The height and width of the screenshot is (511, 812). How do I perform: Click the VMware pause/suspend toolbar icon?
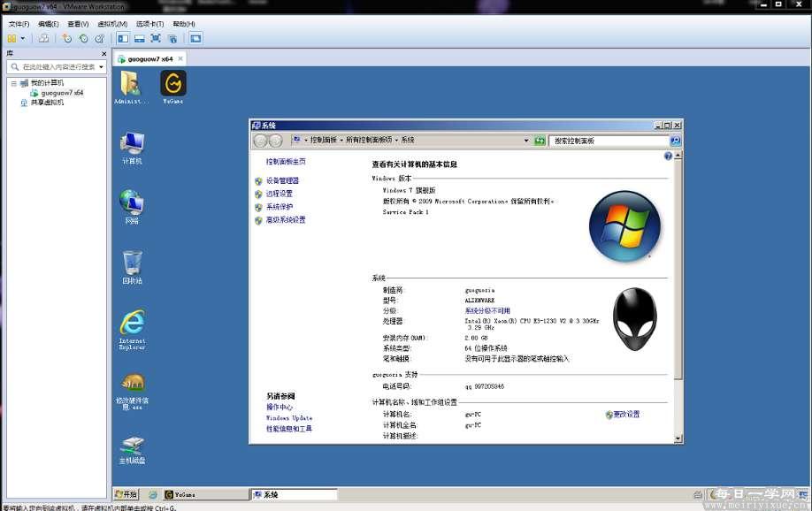11,38
